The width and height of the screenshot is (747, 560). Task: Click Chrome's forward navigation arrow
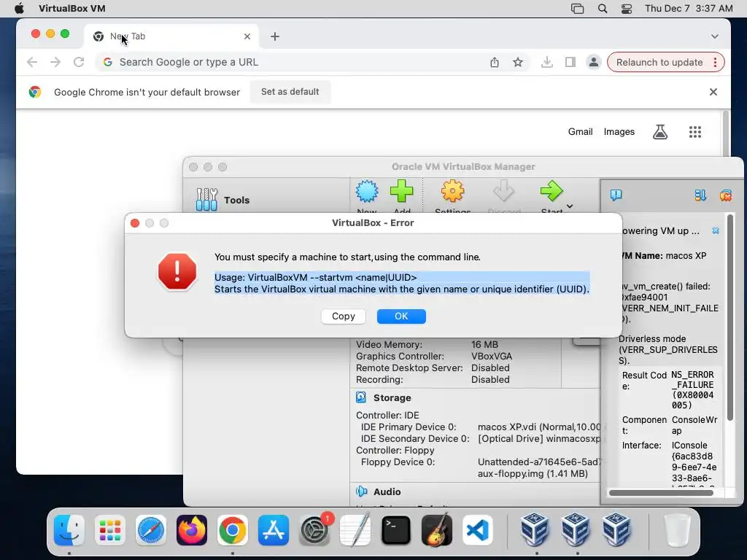pyautogui.click(x=55, y=62)
